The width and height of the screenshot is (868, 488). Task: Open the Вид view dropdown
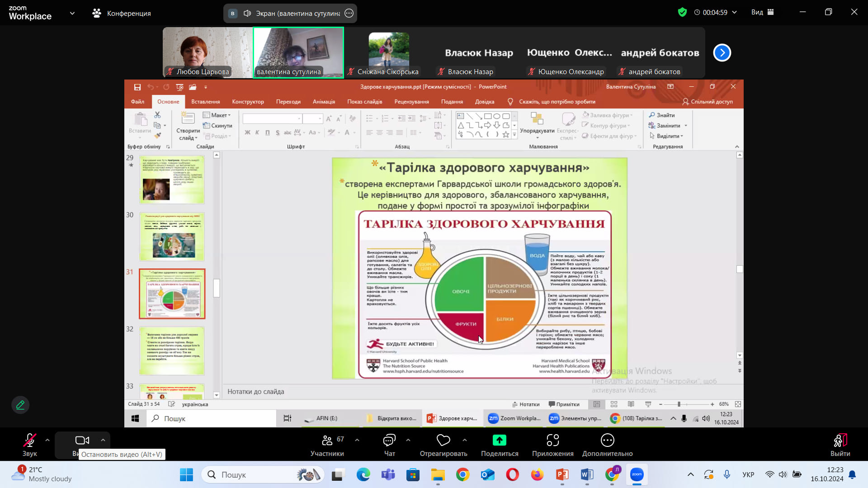762,12
